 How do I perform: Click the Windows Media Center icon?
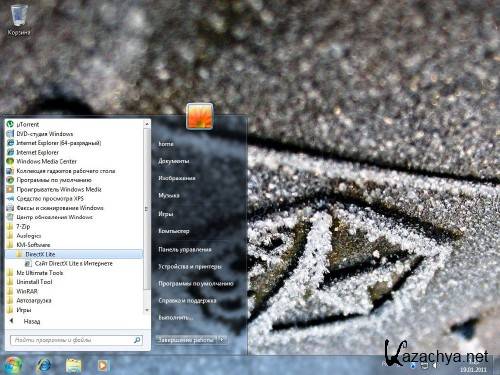(10, 161)
